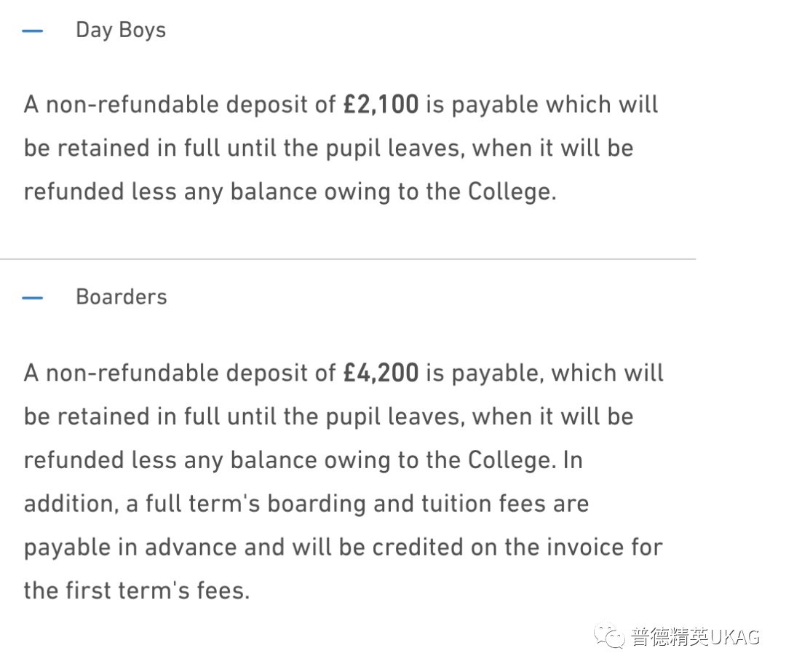Click the bold £4,200 deposit amount
This screenshot has width=786, height=672.
pyautogui.click(x=381, y=373)
